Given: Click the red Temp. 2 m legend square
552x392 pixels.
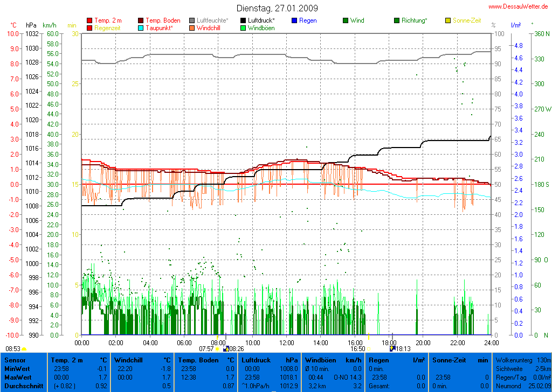Looking at the screenshot, I should (89, 20).
